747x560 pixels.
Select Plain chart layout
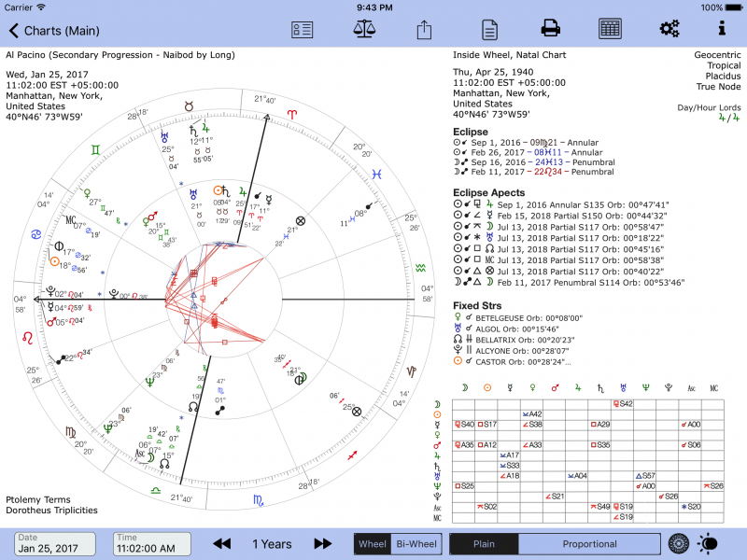tap(484, 543)
